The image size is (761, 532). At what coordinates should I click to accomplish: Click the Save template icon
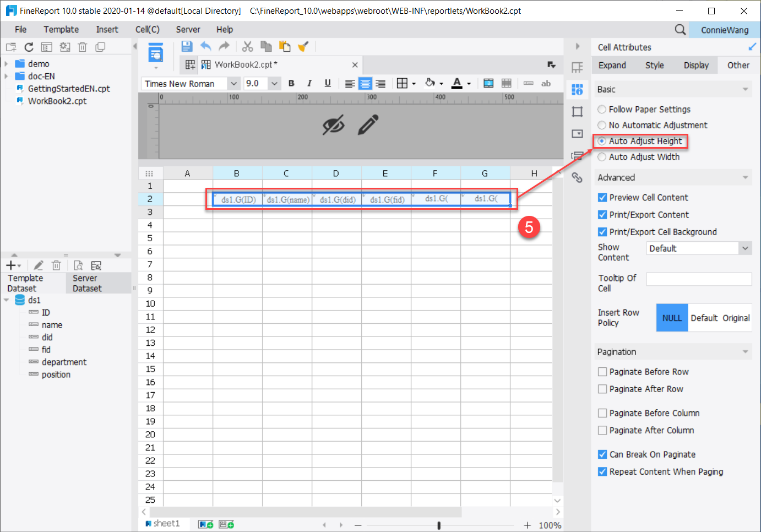[187, 46]
